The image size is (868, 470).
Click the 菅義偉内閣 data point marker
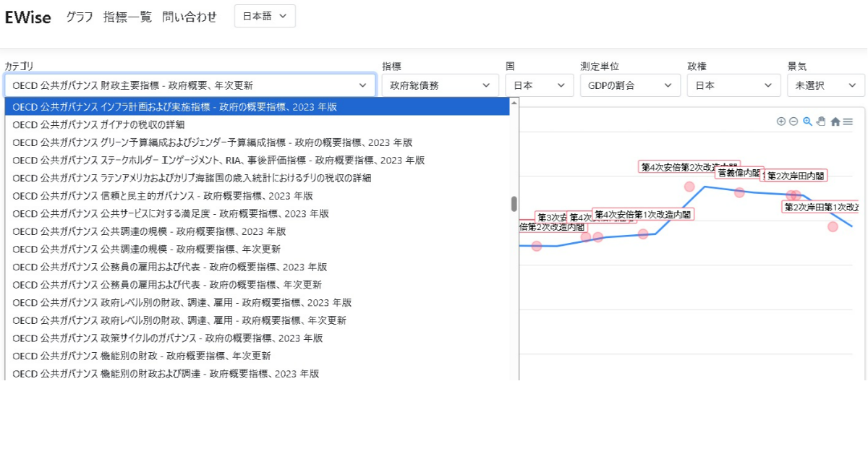point(739,192)
